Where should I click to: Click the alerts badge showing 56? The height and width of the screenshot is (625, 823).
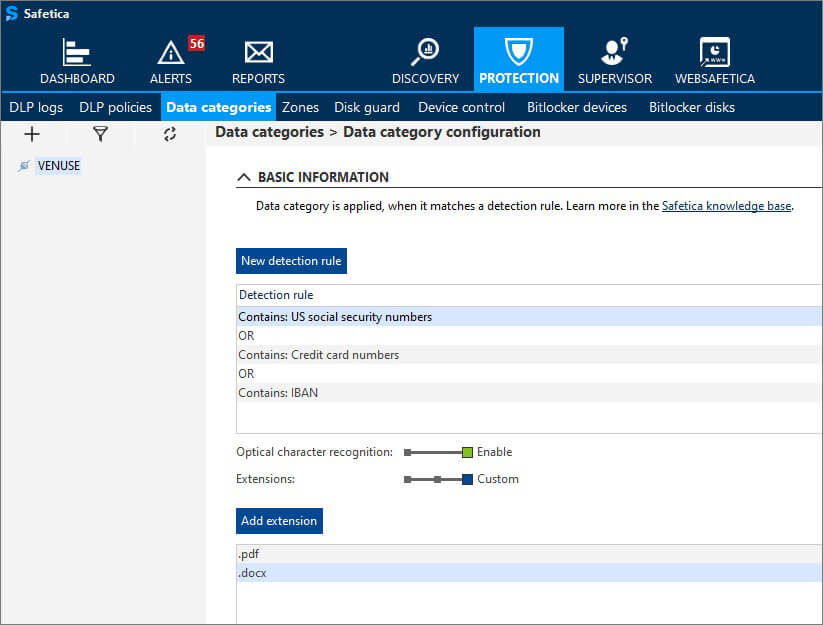pyautogui.click(x=197, y=43)
